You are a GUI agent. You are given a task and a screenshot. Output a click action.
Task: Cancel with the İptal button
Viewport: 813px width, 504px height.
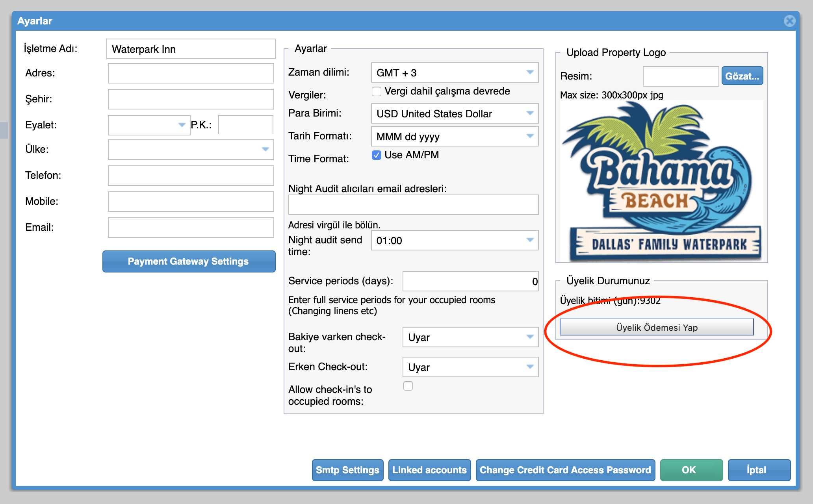tap(759, 470)
